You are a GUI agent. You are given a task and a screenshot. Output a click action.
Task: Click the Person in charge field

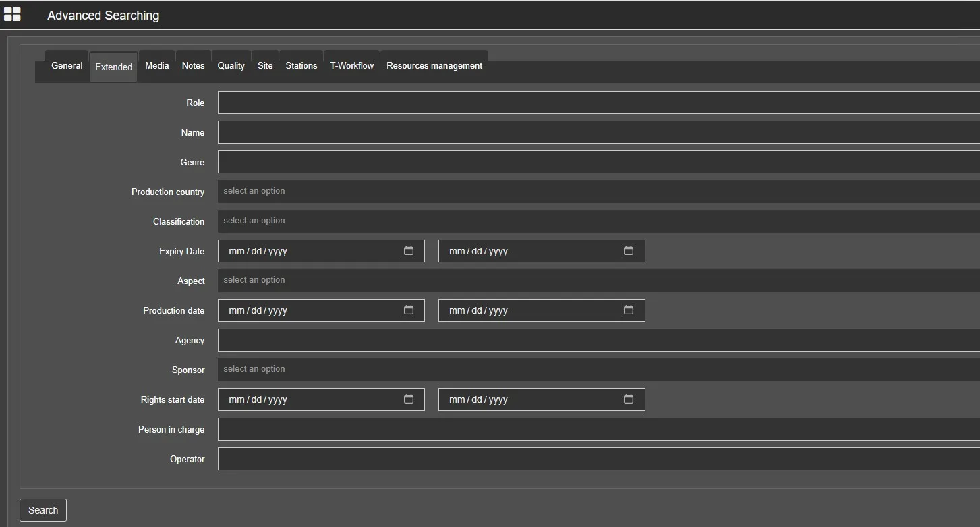pyautogui.click(x=598, y=429)
